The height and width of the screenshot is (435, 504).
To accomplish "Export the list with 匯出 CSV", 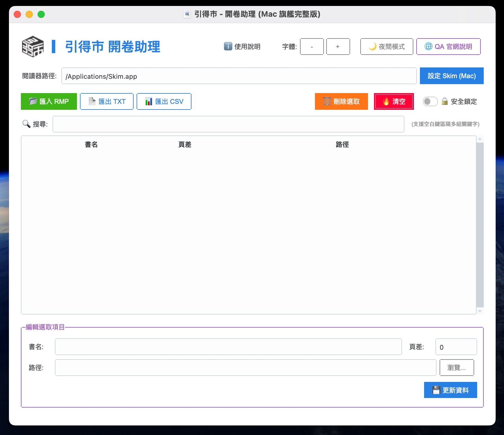I will pyautogui.click(x=164, y=101).
